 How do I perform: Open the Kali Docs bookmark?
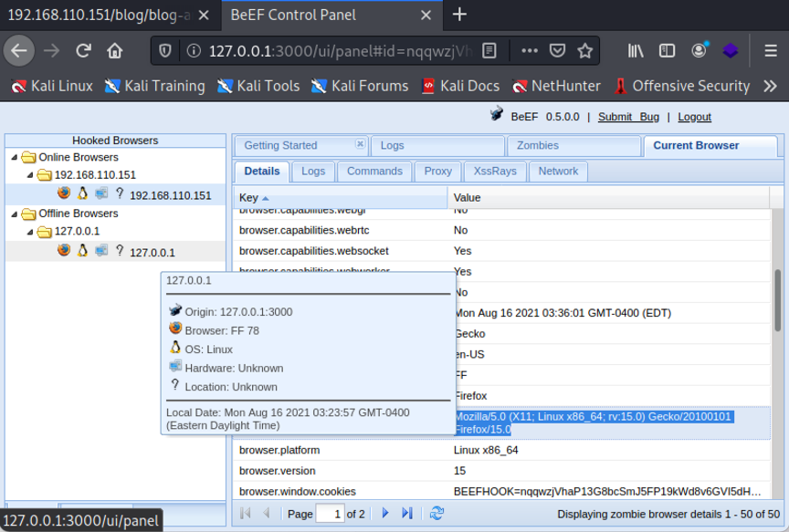(460, 86)
